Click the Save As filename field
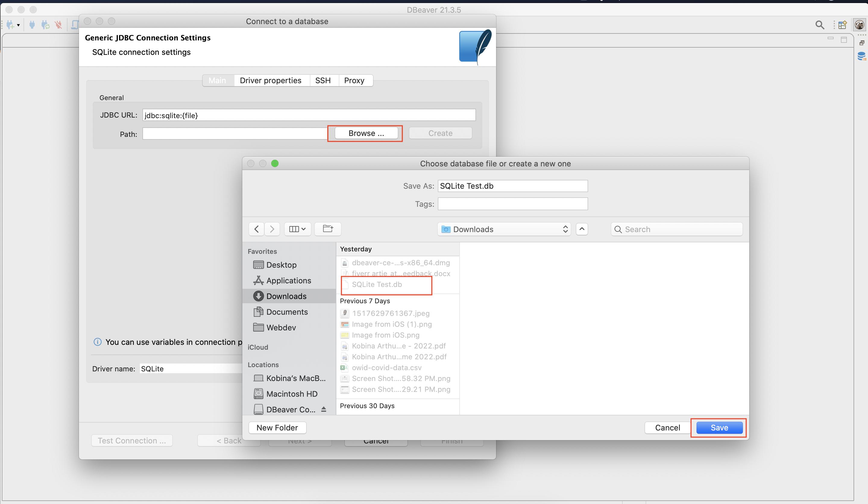The height and width of the screenshot is (504, 868). click(513, 186)
